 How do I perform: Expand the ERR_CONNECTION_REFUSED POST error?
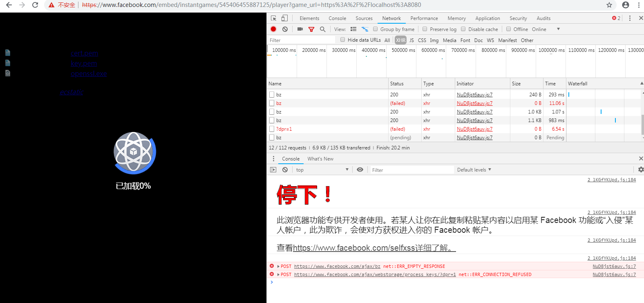(278, 274)
